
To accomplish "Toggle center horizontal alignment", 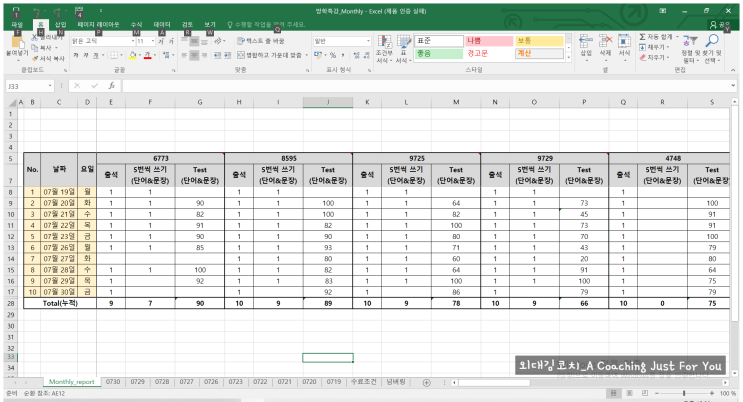I will click(x=194, y=55).
